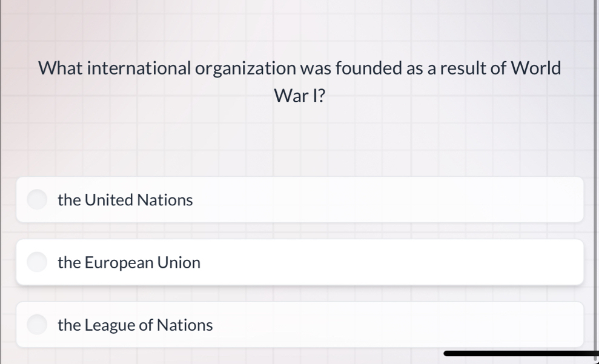The height and width of the screenshot is (364, 599).
Task: Pick the League of Nations answer card
Action: [300, 325]
